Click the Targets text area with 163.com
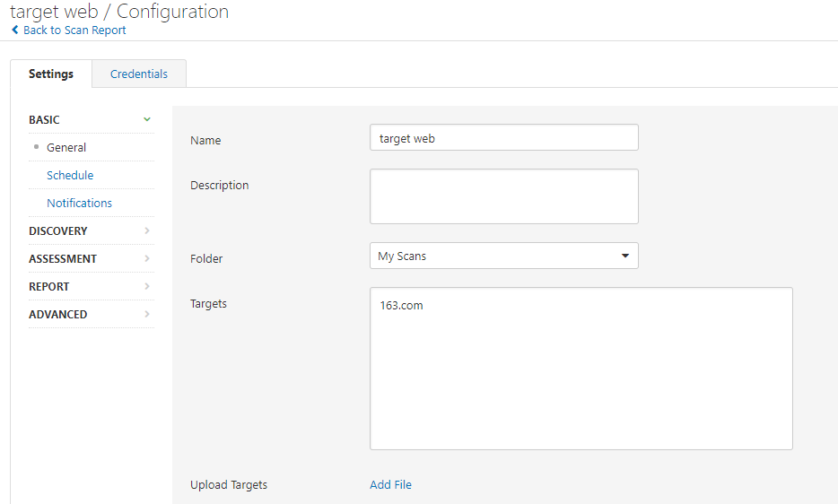 580,368
